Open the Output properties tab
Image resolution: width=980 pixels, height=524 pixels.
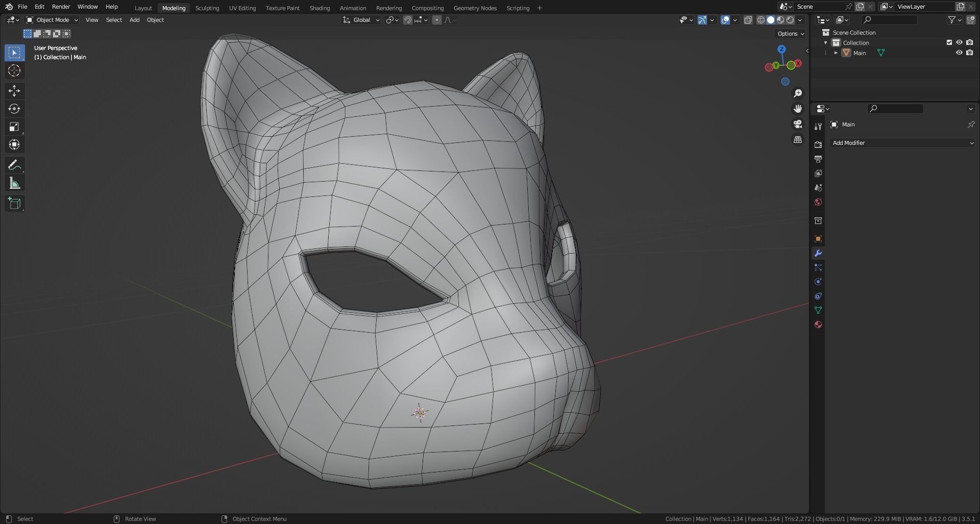[818, 159]
